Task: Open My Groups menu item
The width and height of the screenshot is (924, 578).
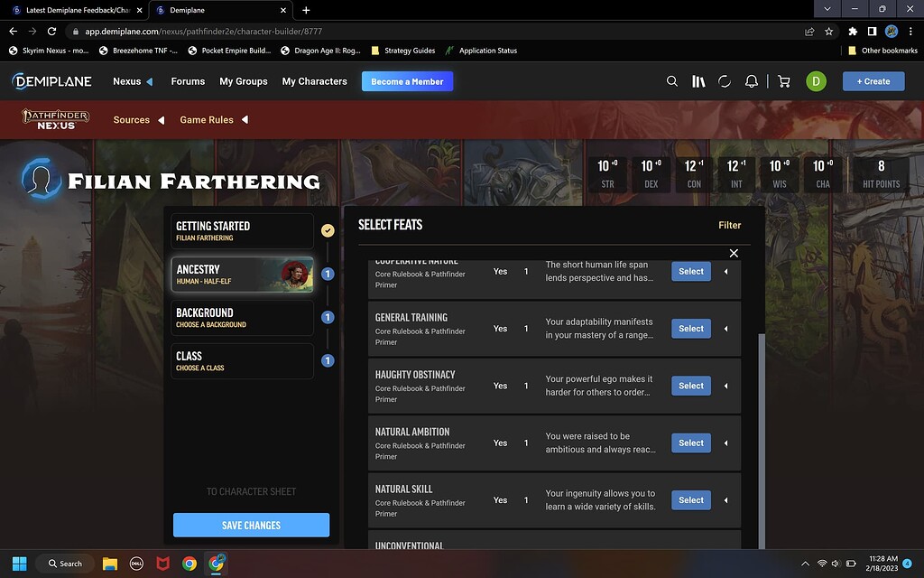Action: click(244, 81)
